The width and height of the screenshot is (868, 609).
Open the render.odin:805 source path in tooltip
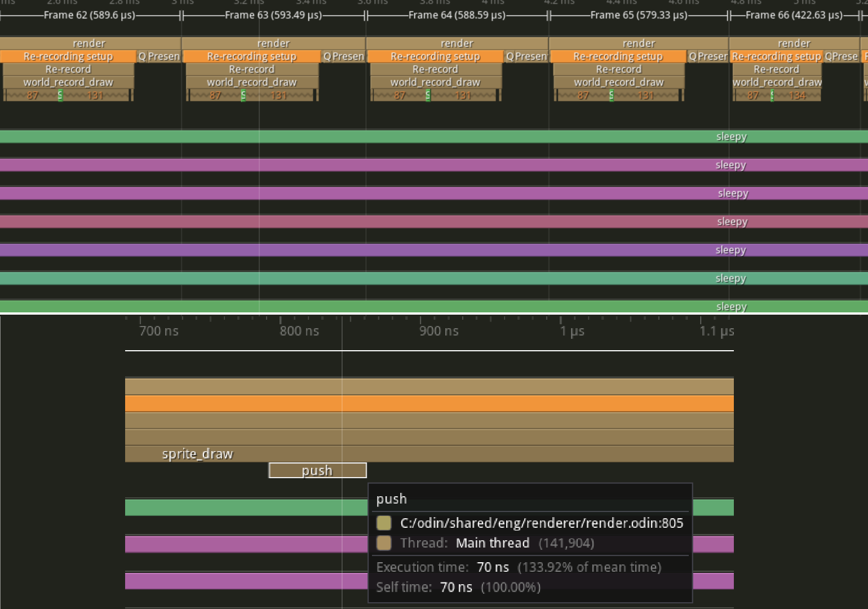(x=541, y=523)
